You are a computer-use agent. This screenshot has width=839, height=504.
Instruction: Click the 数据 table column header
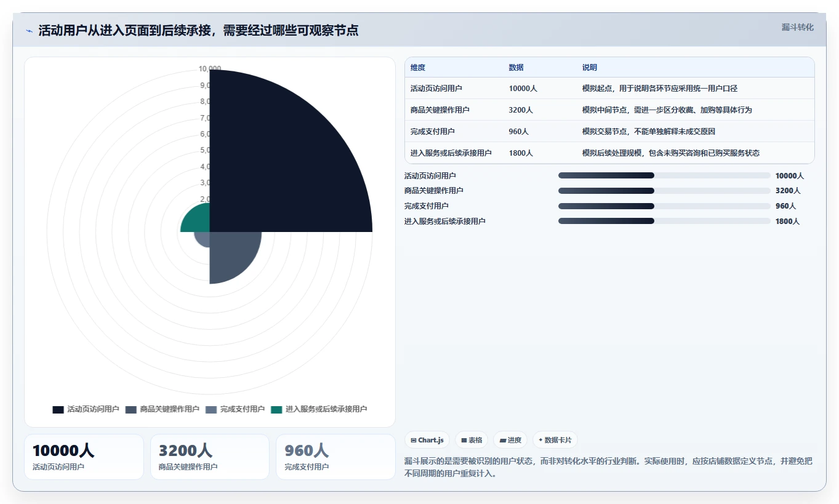[x=516, y=68]
